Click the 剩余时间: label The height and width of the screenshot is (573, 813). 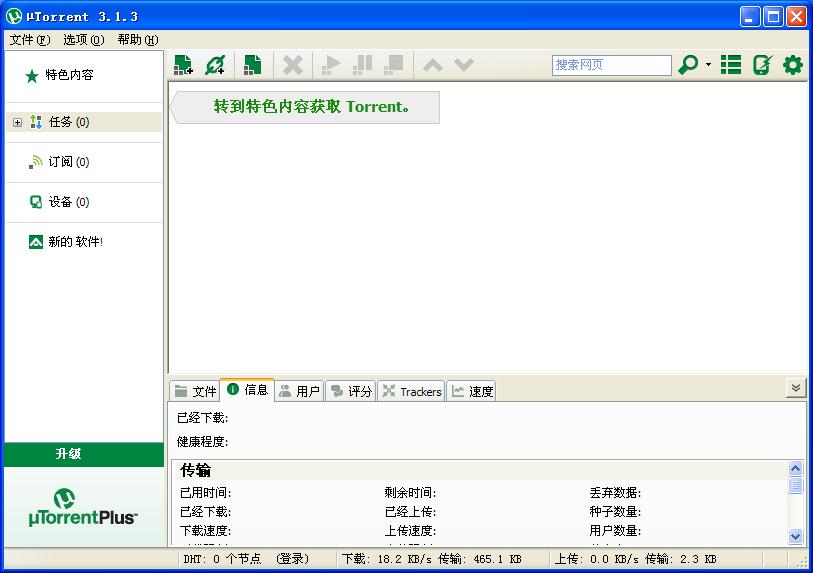(410, 493)
